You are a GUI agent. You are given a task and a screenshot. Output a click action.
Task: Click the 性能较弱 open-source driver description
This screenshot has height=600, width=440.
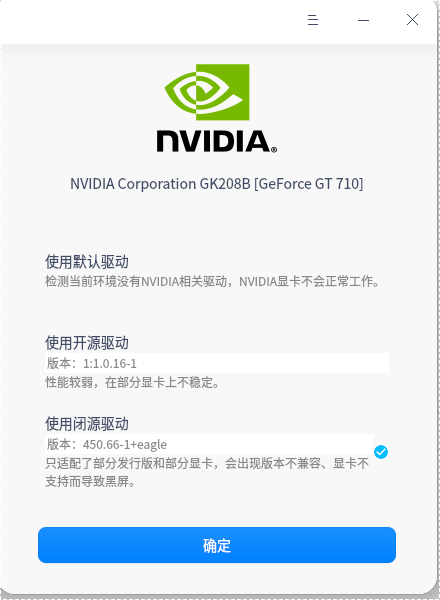point(132,382)
